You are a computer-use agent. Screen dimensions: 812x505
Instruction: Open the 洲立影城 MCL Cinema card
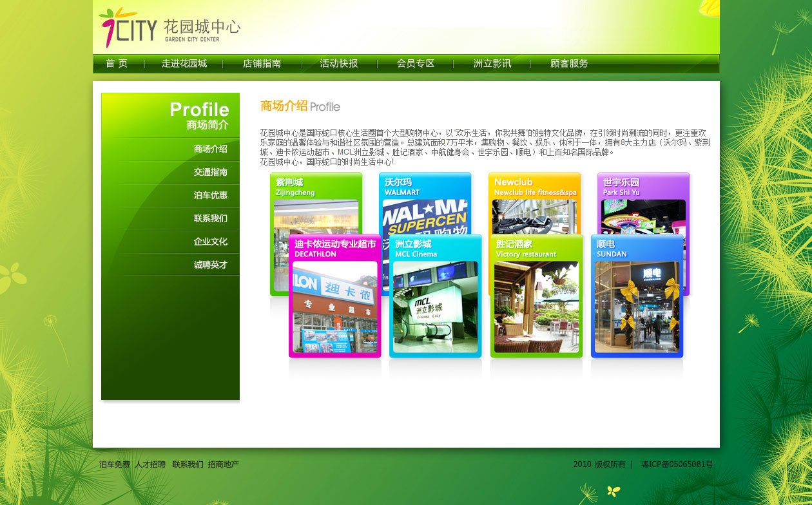pos(436,296)
